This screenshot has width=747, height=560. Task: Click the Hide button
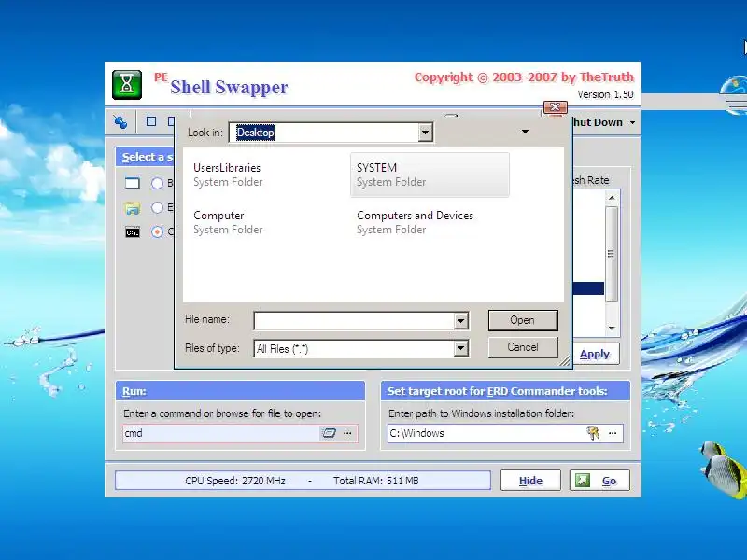coord(530,481)
